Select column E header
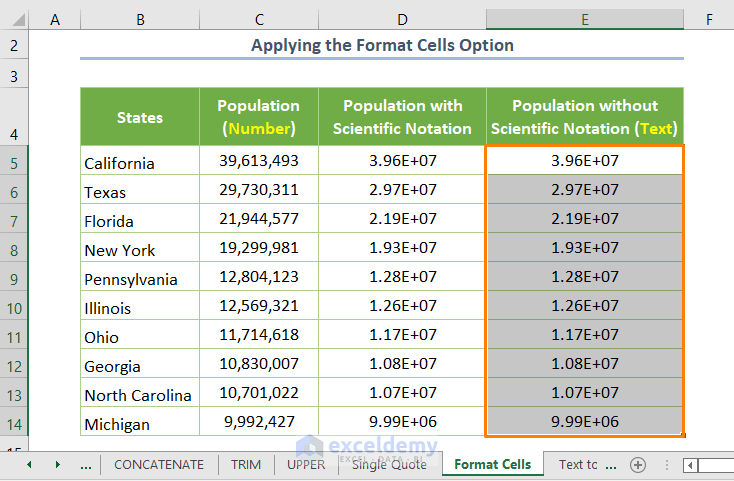The image size is (734, 481). [x=585, y=19]
